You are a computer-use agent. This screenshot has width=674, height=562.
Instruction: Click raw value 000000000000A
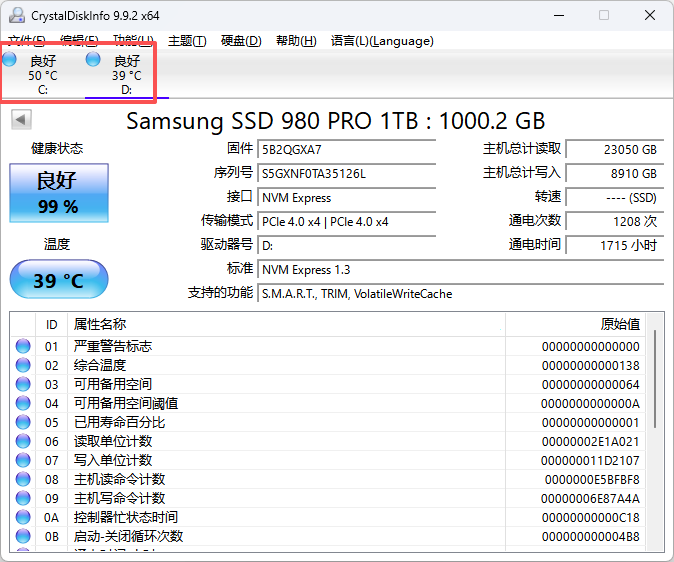(x=590, y=404)
